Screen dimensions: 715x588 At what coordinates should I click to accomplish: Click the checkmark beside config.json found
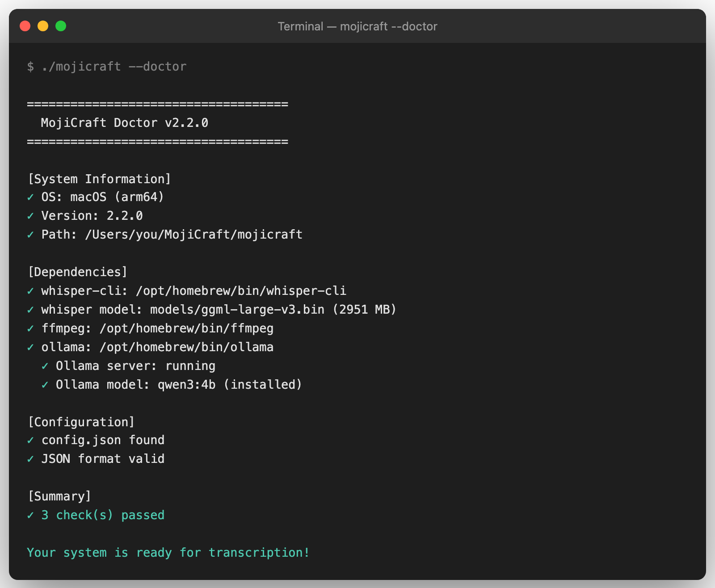(x=30, y=440)
